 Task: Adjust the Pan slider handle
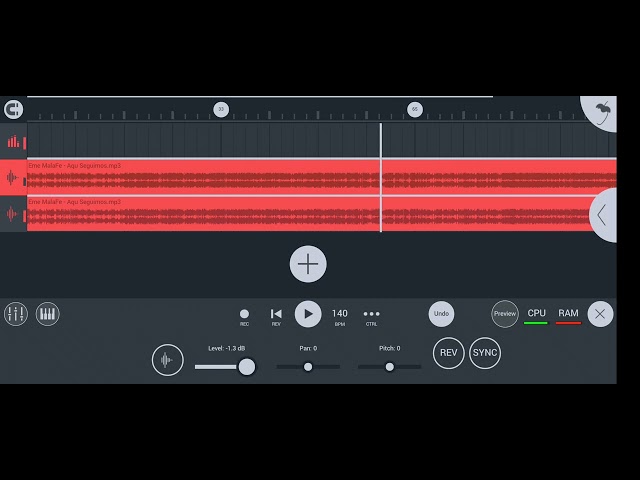click(308, 367)
